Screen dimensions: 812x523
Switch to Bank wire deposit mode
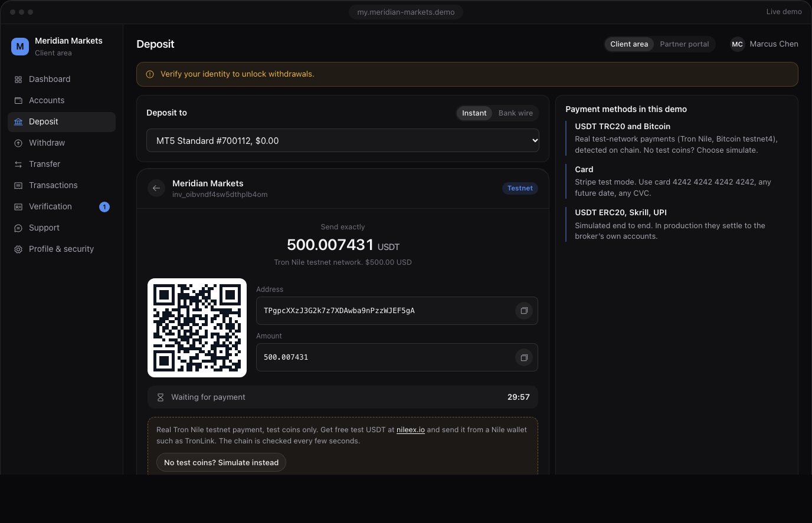[516, 113]
